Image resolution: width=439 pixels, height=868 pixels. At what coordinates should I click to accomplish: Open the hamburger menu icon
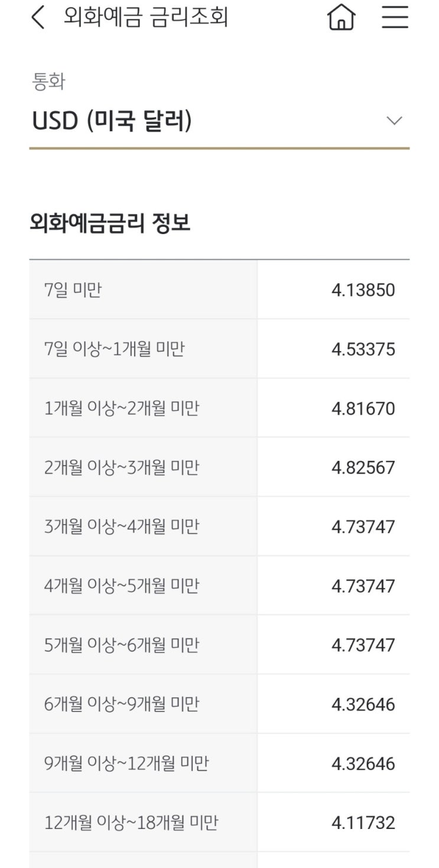(395, 18)
